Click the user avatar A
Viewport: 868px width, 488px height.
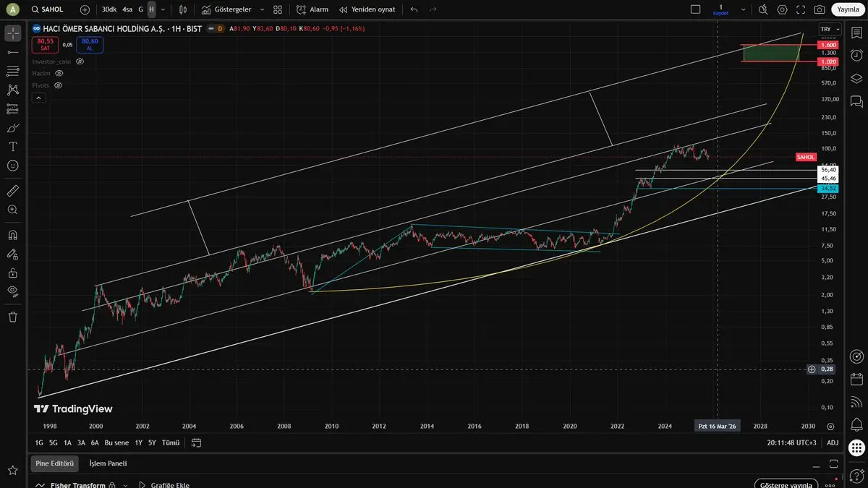click(12, 9)
